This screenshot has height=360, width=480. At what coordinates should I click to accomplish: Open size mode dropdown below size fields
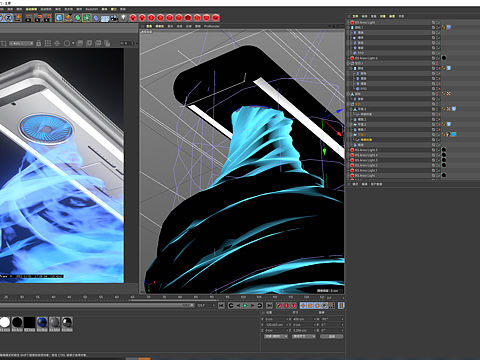pos(304,337)
